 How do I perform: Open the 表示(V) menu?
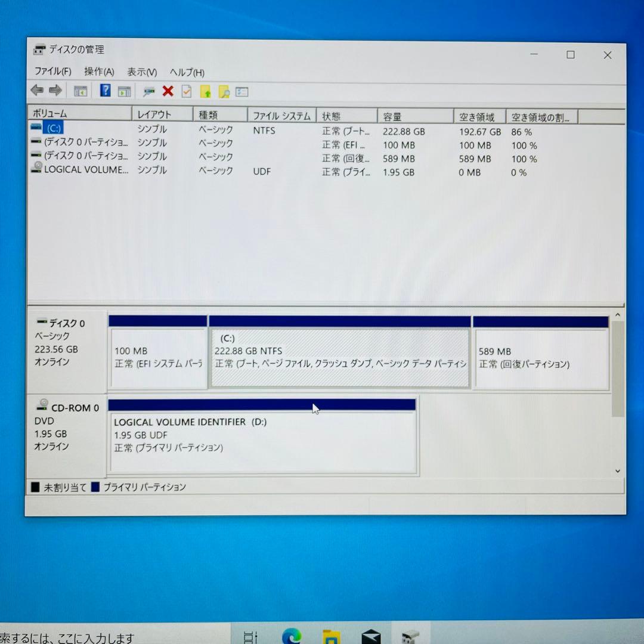(x=142, y=72)
